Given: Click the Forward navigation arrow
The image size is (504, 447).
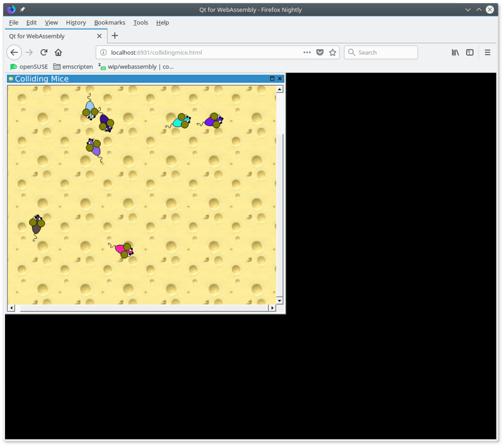Looking at the screenshot, I should [x=28, y=52].
